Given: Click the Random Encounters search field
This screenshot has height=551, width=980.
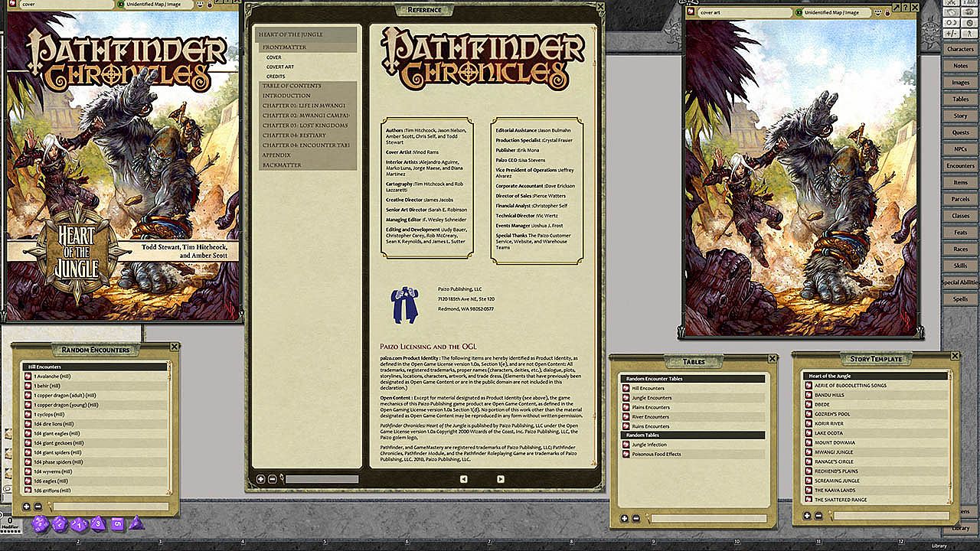Looking at the screenshot, I should [110, 507].
